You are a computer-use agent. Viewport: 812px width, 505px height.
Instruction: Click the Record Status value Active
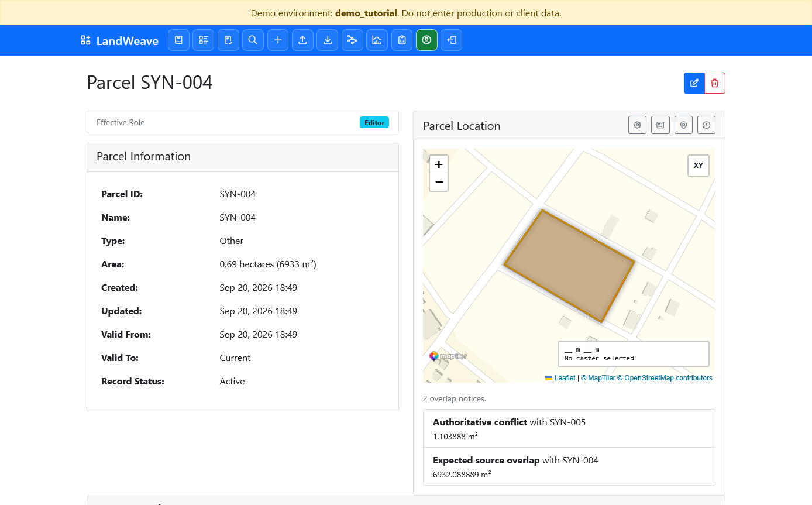click(x=232, y=382)
